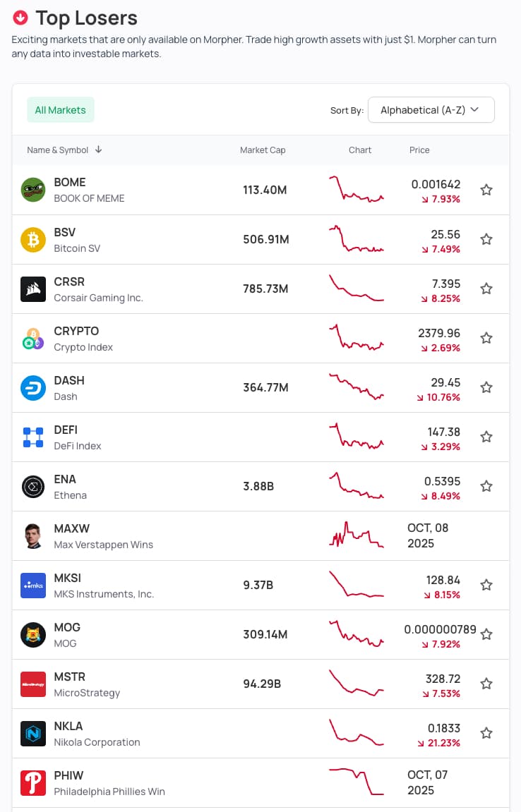Click the DeFi Index icon
The height and width of the screenshot is (812, 521).
[x=33, y=437]
